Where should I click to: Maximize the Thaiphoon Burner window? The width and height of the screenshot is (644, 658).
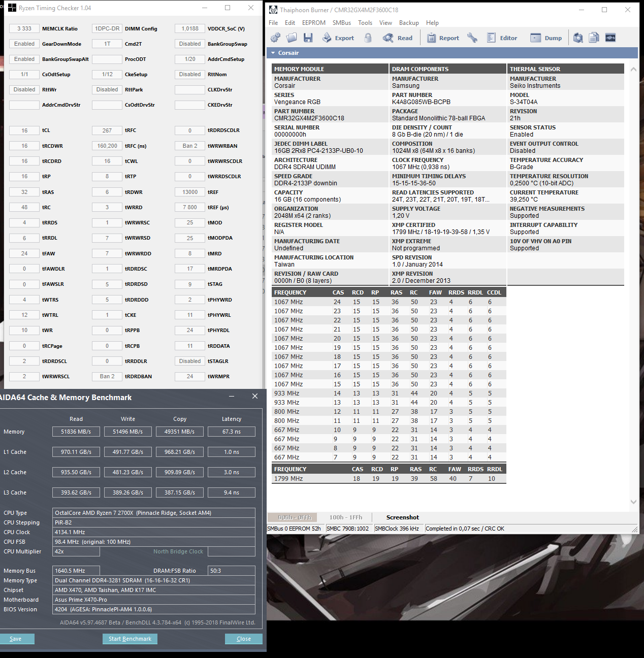pyautogui.click(x=604, y=10)
